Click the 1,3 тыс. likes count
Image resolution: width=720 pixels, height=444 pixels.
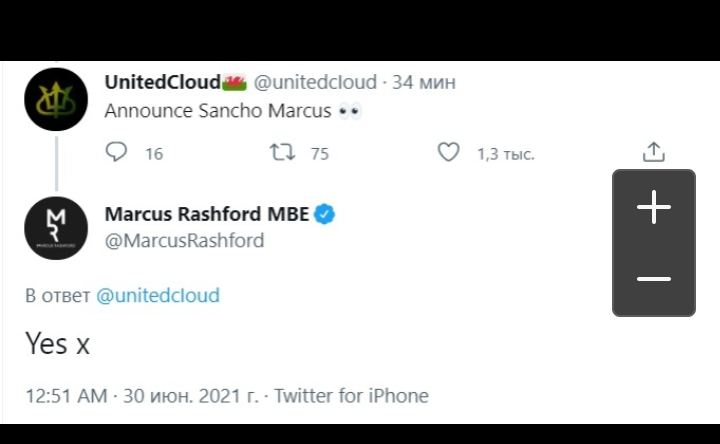coord(505,153)
